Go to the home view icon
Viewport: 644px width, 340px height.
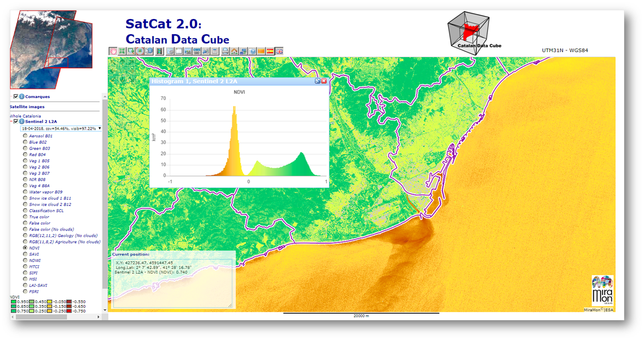click(x=234, y=51)
